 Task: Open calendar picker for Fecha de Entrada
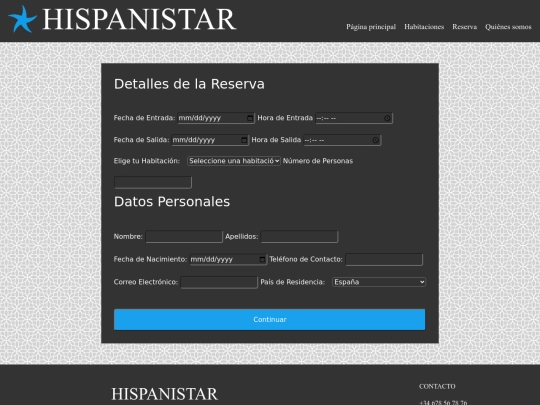point(250,118)
